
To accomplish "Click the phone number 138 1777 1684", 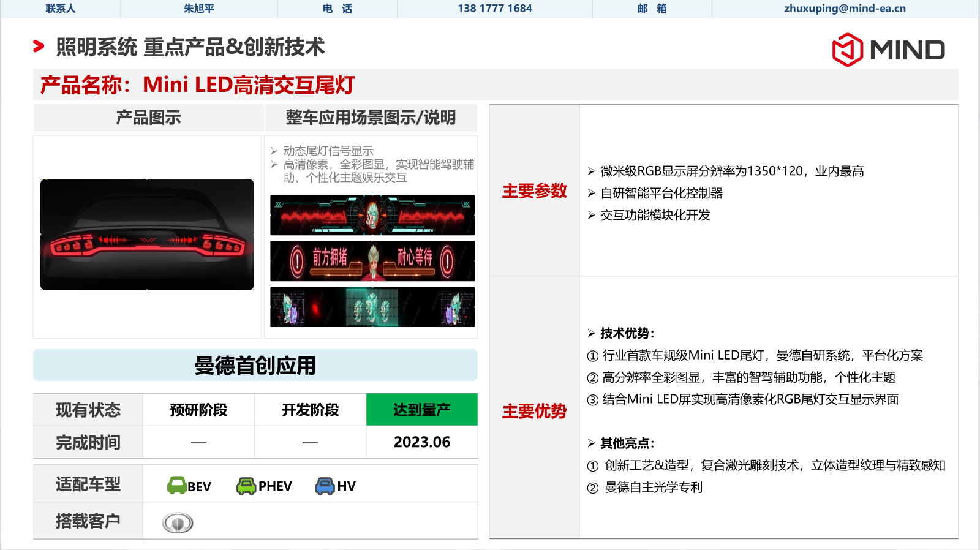I will (x=494, y=9).
